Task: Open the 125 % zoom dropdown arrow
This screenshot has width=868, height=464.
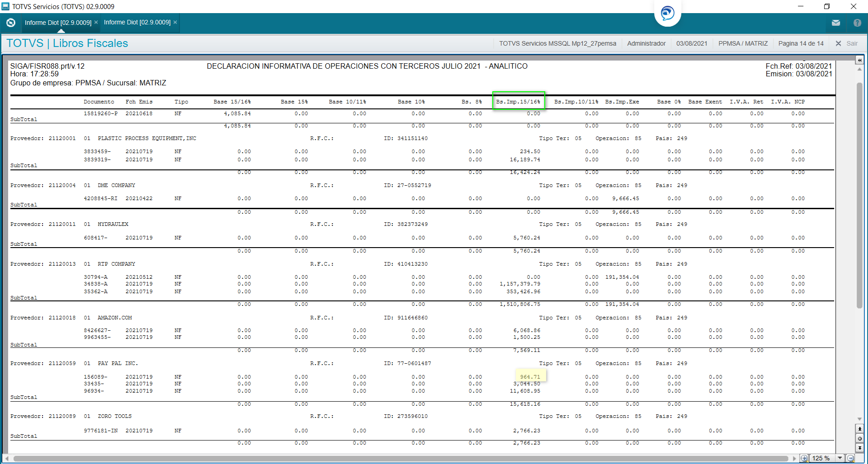Action: point(840,458)
